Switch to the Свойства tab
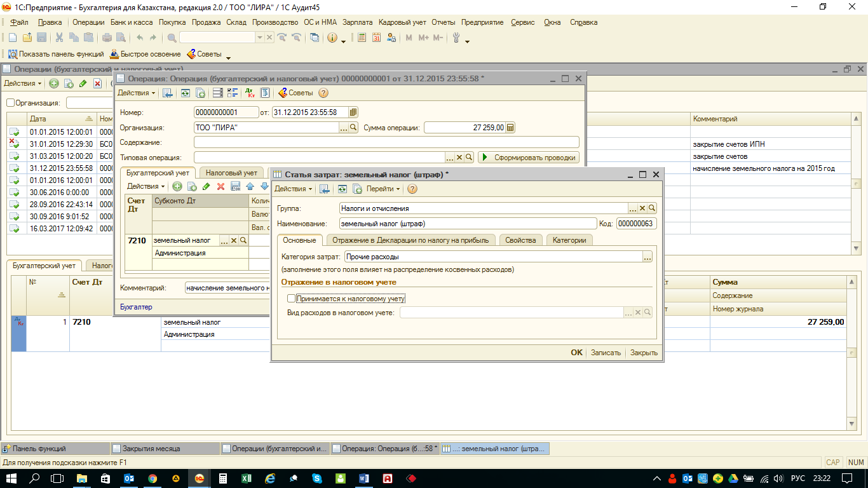868x488 pixels. (x=522, y=240)
